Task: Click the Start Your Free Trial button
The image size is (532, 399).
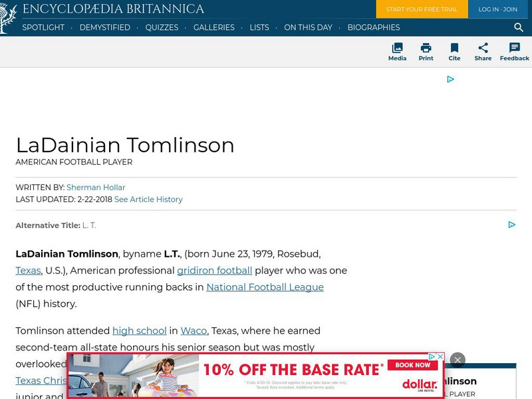Action: [422, 10]
